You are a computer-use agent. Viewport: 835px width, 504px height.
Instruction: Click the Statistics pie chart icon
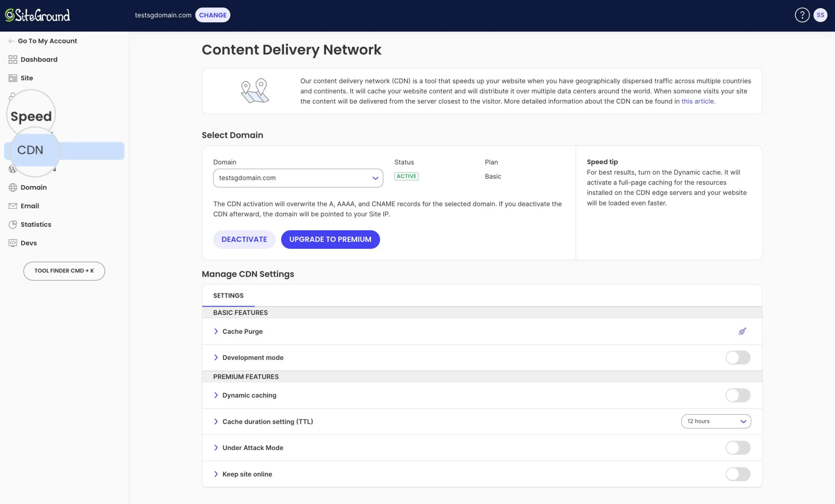13,225
